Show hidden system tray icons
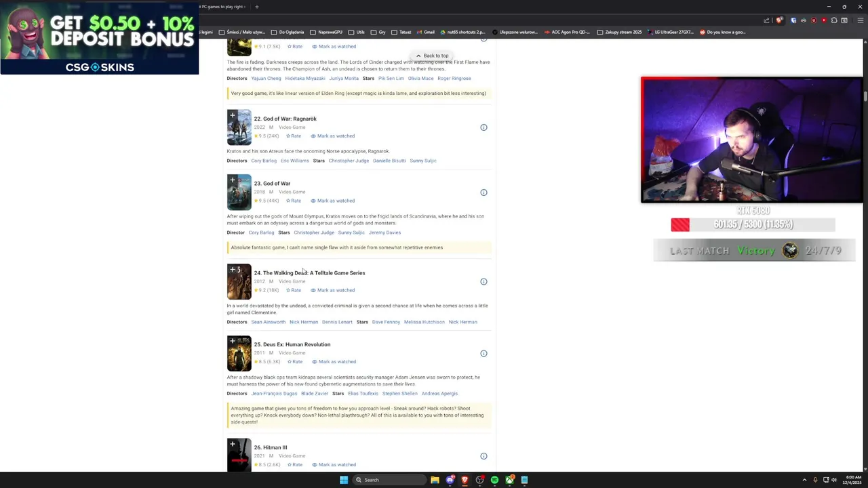The image size is (868, 488). point(804,480)
